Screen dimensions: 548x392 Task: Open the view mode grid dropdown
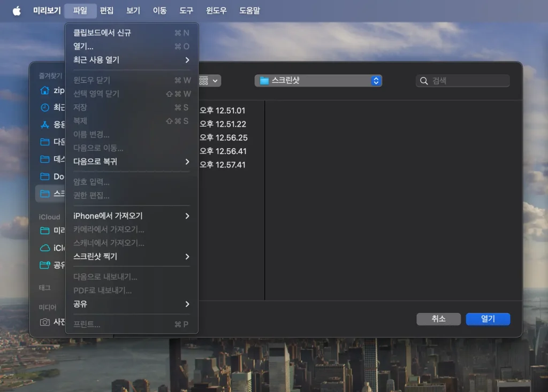coord(209,81)
